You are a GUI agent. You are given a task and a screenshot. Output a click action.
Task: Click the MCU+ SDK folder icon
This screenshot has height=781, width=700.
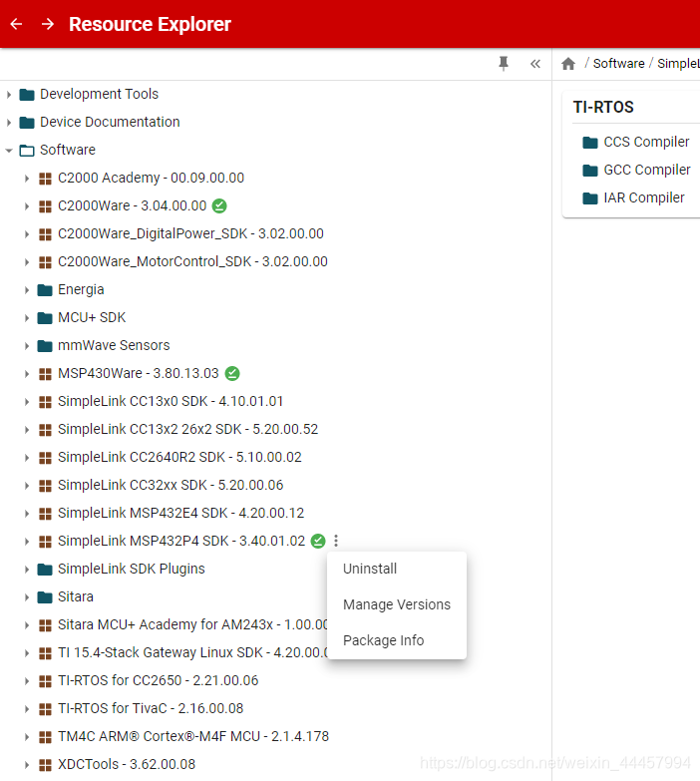45,318
